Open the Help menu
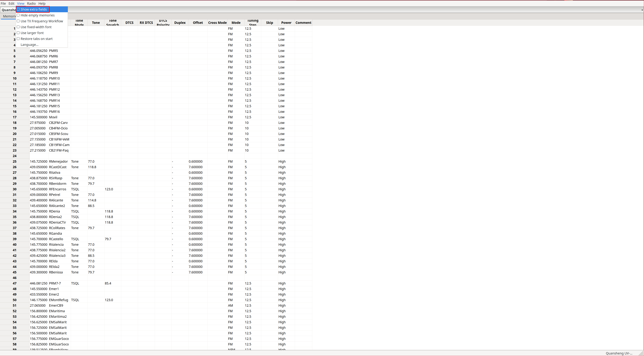 (x=42, y=3)
